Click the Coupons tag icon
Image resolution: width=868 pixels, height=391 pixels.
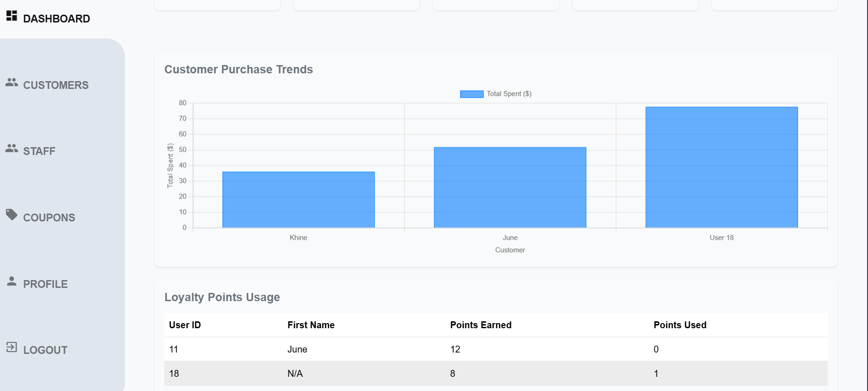tap(12, 215)
